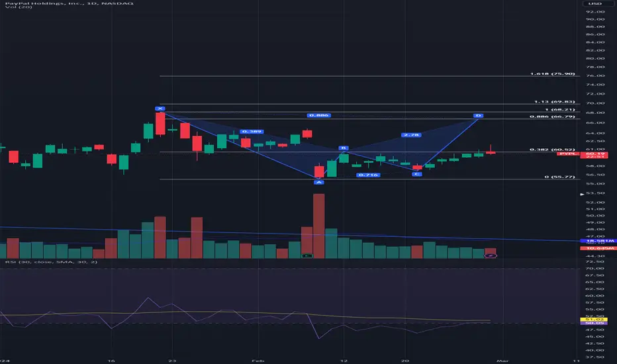617x364 pixels.
Task: Click the 1.618 (75.90) Fibonacci level label
Action: (553, 73)
